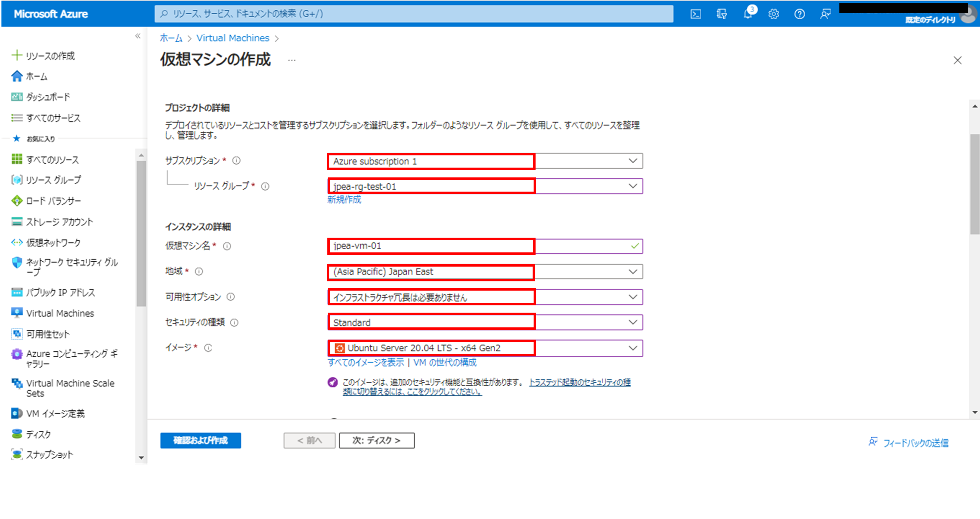This screenshot has height=519, width=980.
Task: Open portal settings gear icon
Action: [x=774, y=14]
